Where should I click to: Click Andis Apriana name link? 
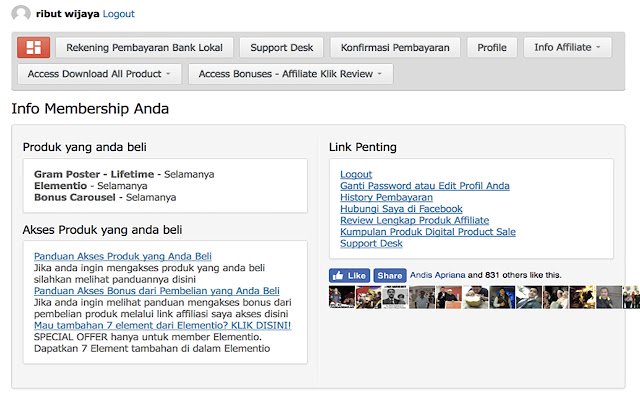pyautogui.click(x=438, y=275)
